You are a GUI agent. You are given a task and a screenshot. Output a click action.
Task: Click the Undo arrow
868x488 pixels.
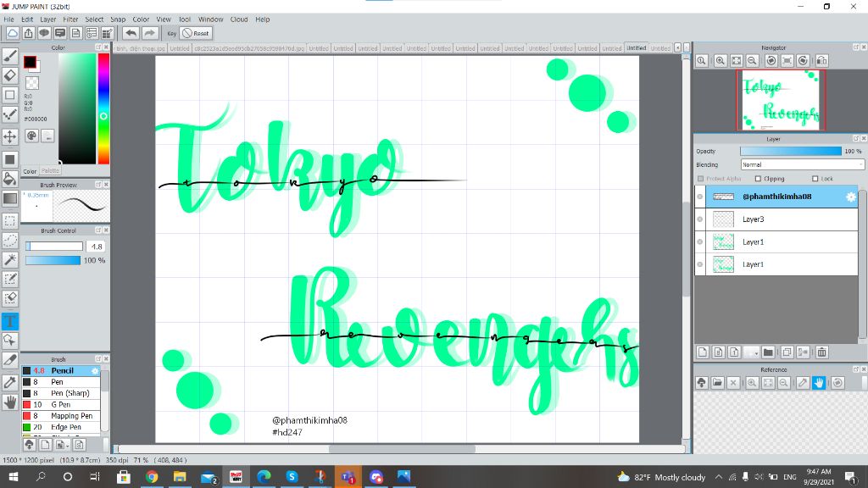(131, 33)
